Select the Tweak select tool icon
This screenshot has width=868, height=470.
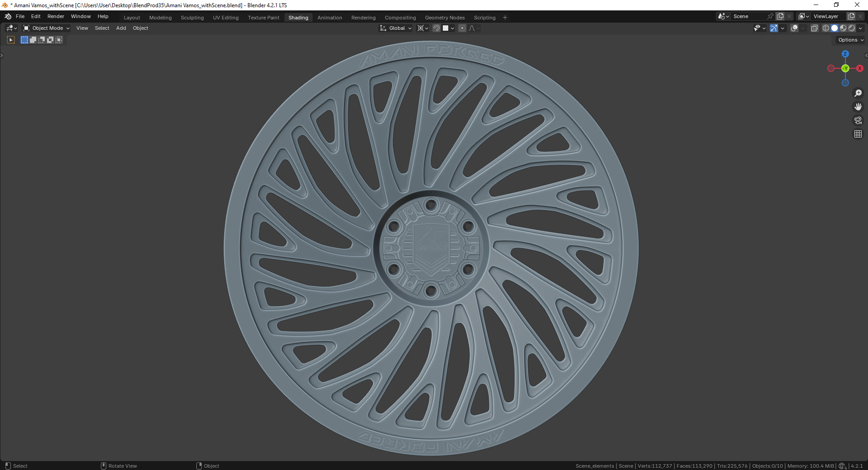pyautogui.click(x=11, y=40)
